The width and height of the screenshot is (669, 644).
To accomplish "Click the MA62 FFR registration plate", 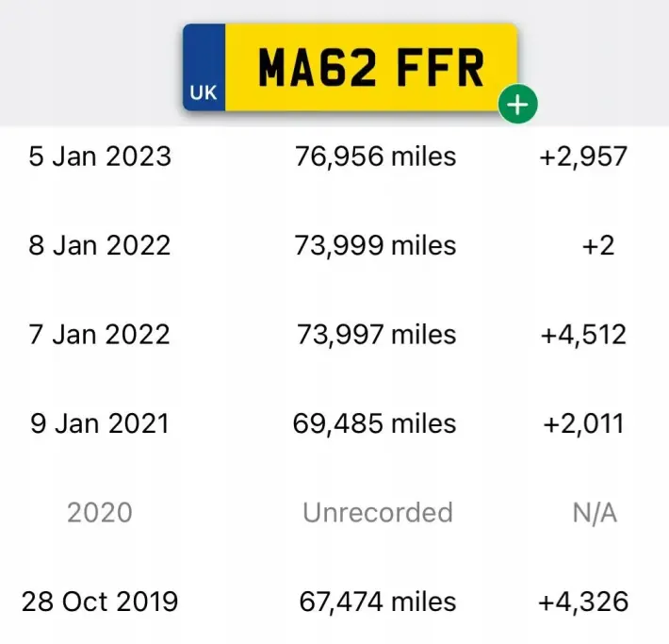I will (x=351, y=68).
